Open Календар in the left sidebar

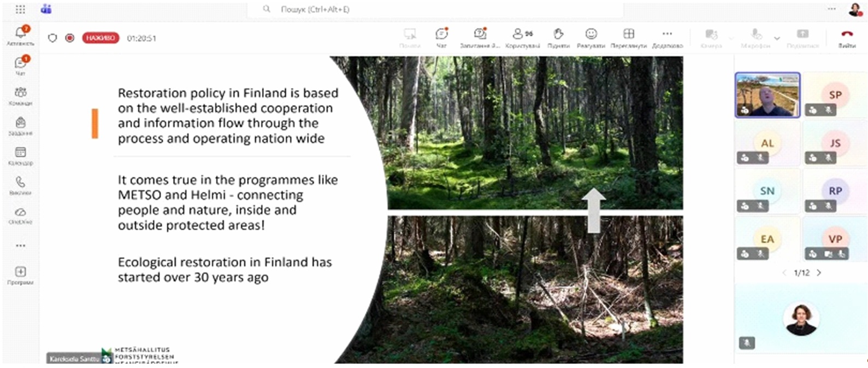[x=21, y=155]
